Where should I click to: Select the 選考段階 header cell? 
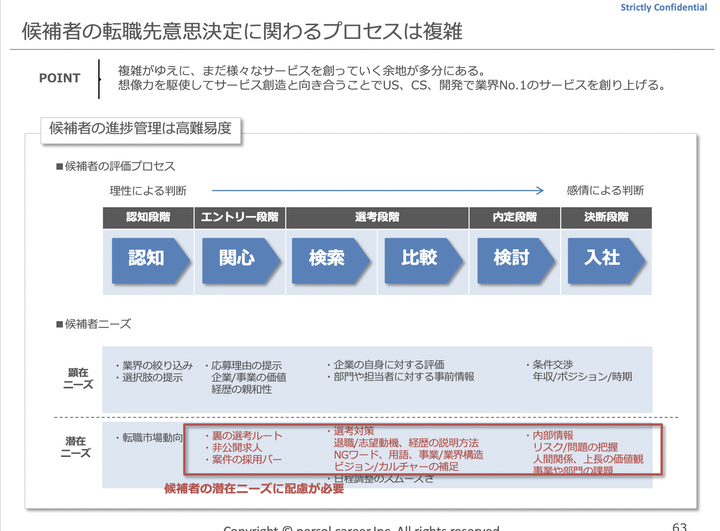click(377, 217)
